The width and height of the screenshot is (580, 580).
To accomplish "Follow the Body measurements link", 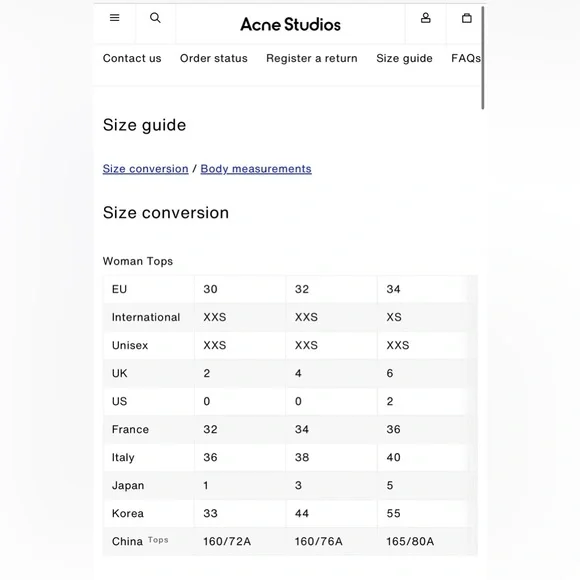I will pos(256,169).
